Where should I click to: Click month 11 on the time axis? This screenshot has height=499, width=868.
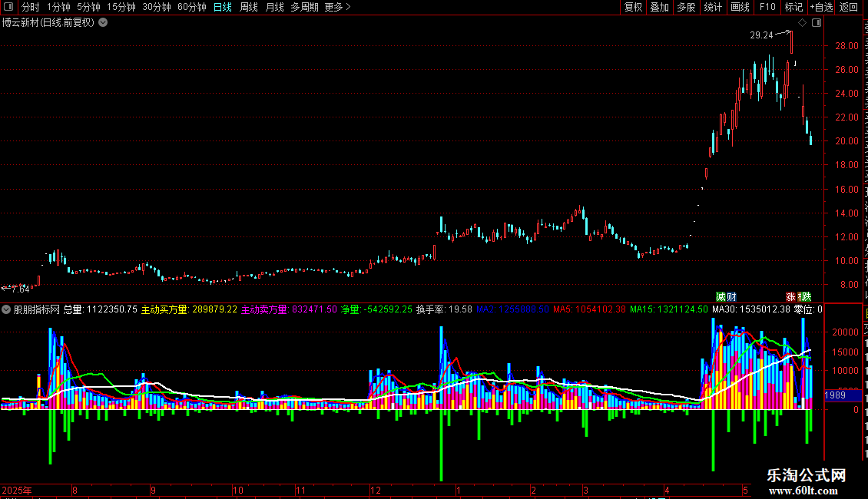[300, 491]
